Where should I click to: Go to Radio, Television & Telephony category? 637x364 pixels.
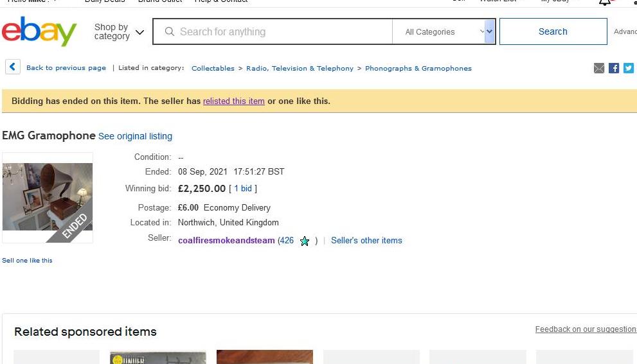300,68
